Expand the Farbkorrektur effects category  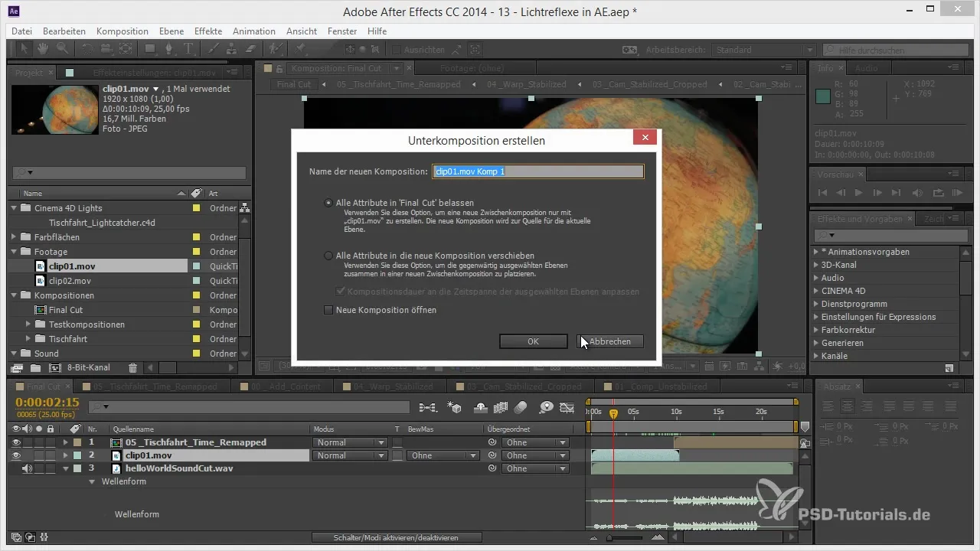(x=816, y=330)
